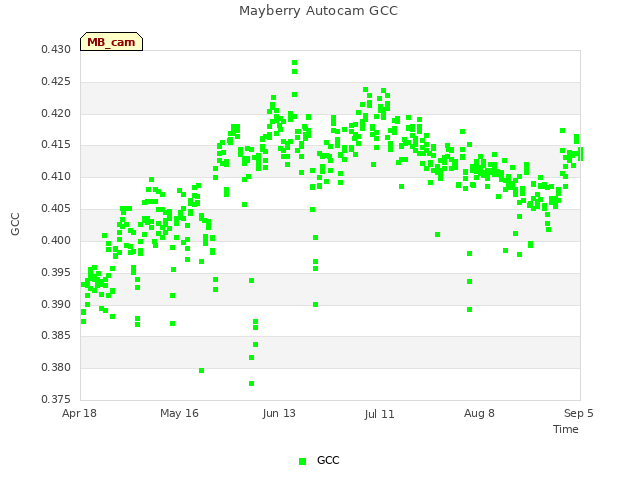Click the highest data point above 0.425

(294, 63)
